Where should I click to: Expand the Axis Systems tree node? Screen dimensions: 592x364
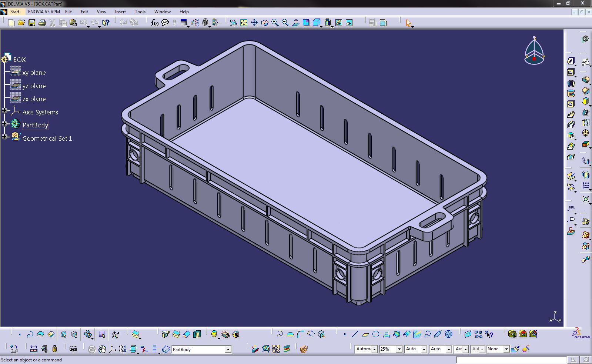(x=4, y=110)
